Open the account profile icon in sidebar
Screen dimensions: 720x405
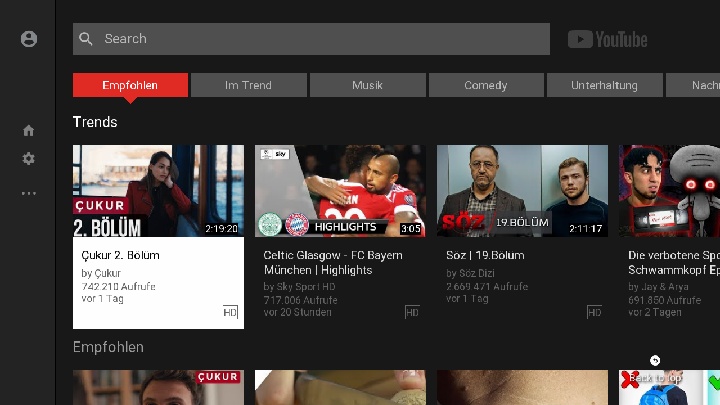point(28,39)
